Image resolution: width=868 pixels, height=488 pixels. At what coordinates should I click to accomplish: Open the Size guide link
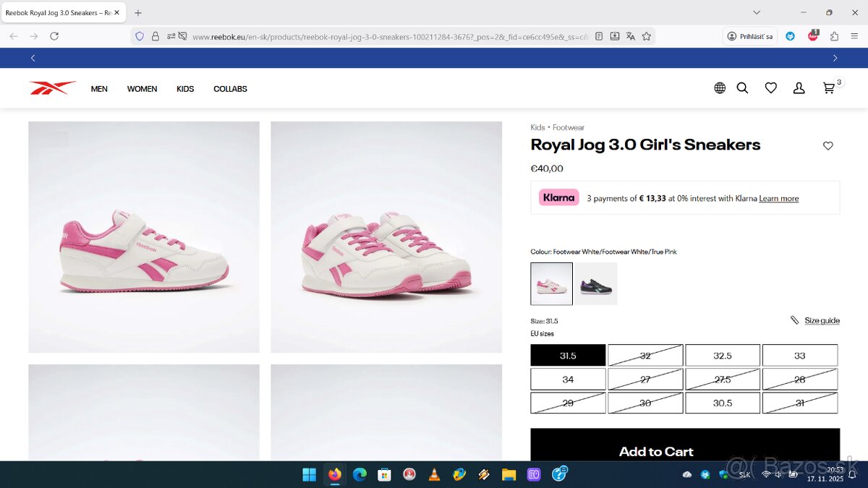click(x=822, y=320)
